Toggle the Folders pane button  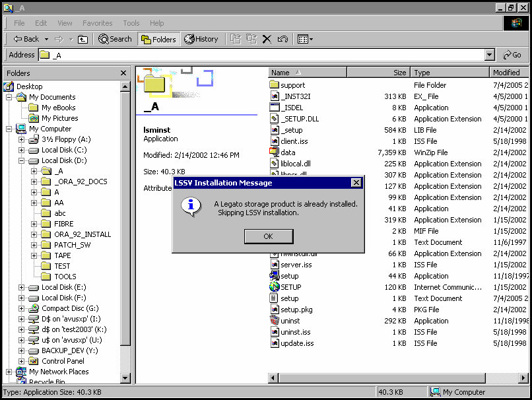coord(158,40)
